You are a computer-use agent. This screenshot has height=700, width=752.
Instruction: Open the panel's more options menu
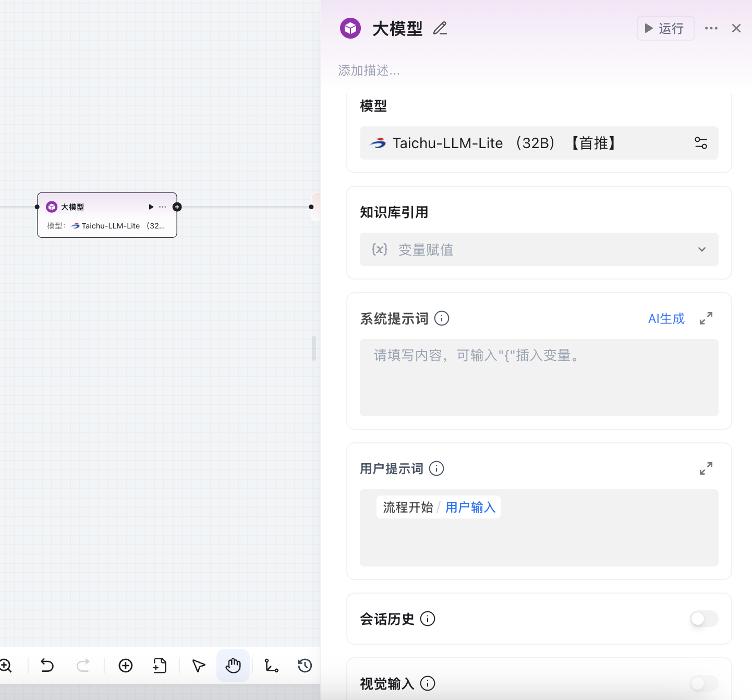click(x=711, y=28)
